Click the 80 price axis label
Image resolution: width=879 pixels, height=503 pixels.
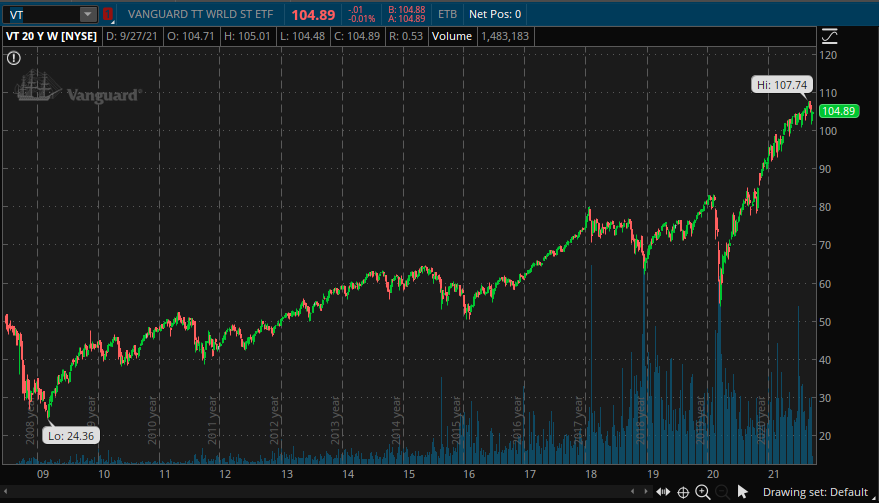[825, 207]
